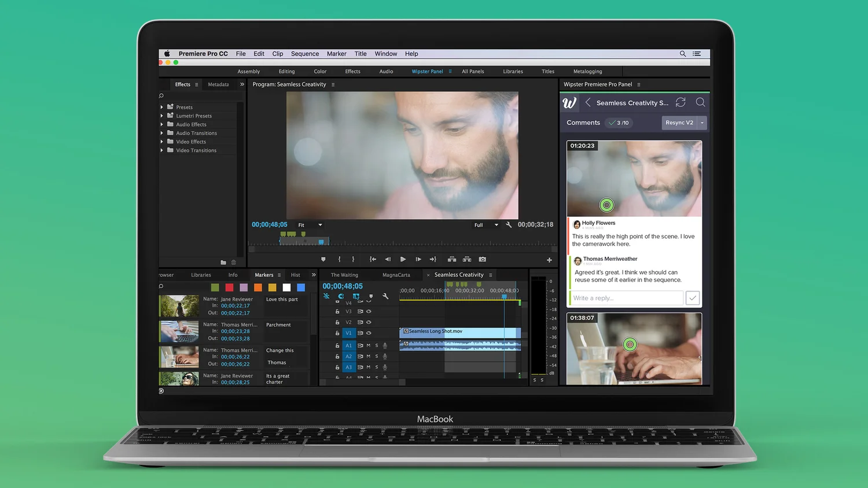
Task: Click the Wipster back arrow chevron
Action: [x=588, y=102]
